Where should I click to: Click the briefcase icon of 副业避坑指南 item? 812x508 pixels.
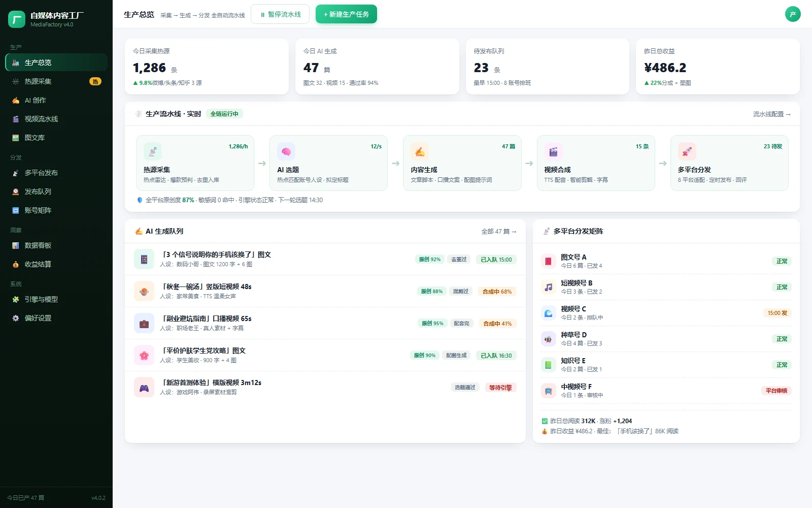click(144, 323)
